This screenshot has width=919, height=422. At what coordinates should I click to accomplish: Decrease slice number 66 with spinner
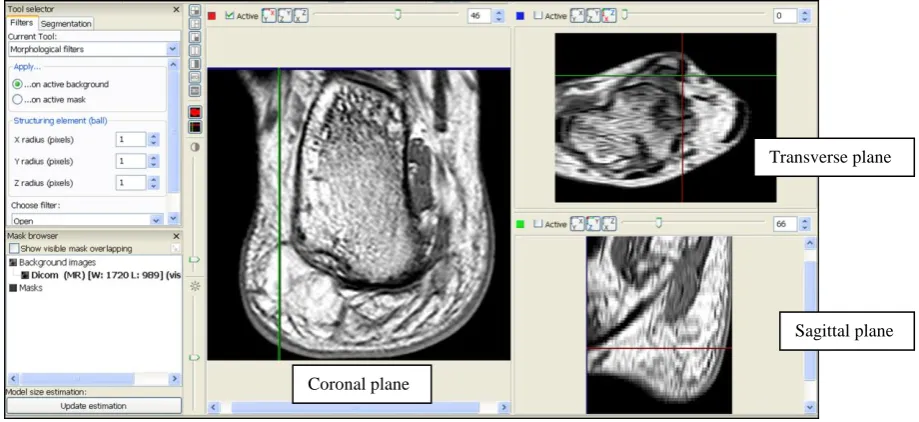806,227
